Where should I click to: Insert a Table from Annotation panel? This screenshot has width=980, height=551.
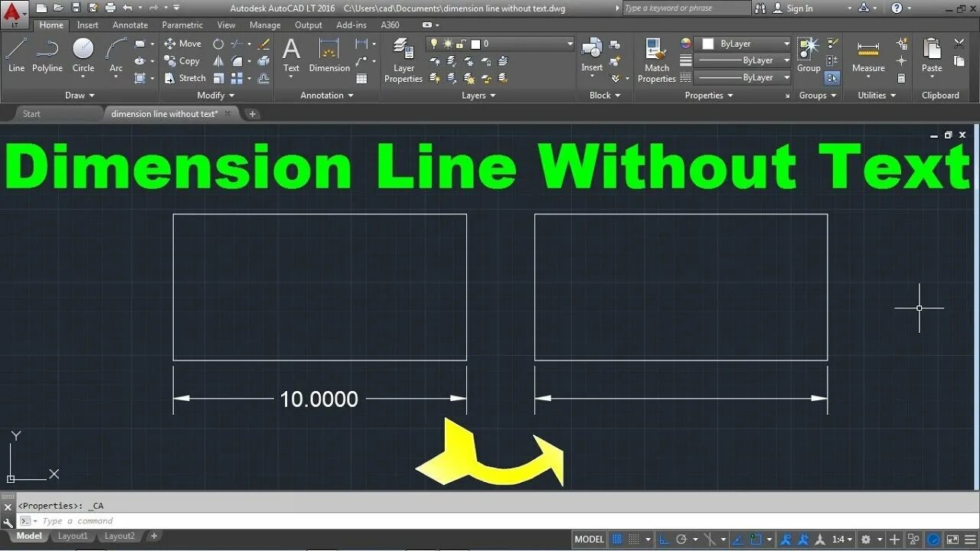pos(361,78)
